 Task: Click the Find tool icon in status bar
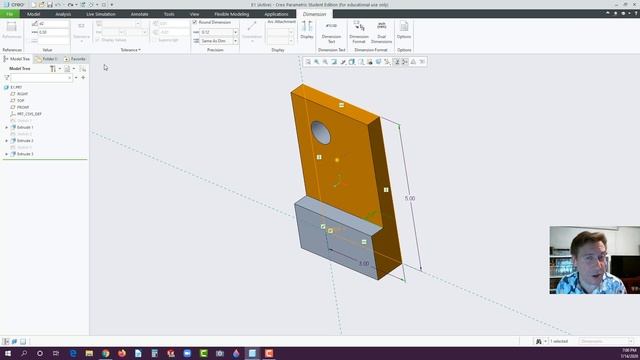[x=539, y=341]
